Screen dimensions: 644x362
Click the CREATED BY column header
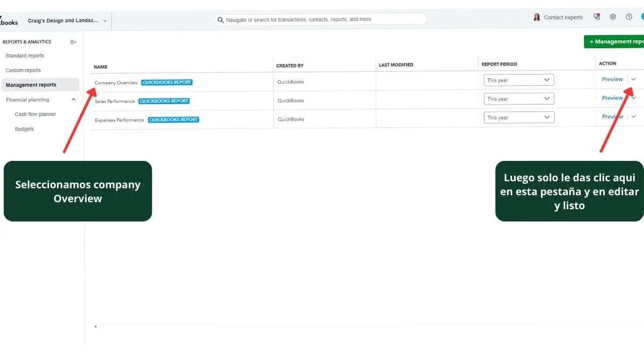point(290,66)
